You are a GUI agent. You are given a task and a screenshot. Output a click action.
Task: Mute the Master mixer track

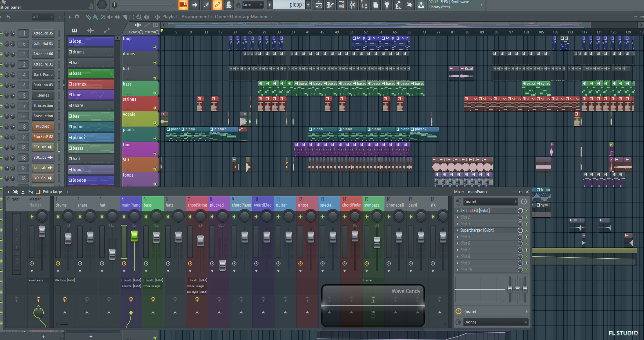click(32, 217)
